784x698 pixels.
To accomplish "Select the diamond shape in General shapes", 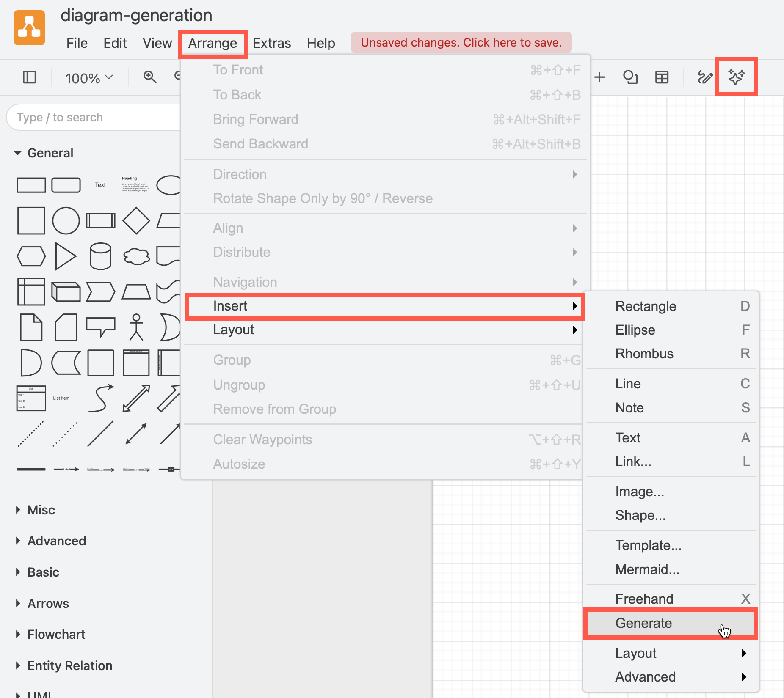I will tap(136, 220).
